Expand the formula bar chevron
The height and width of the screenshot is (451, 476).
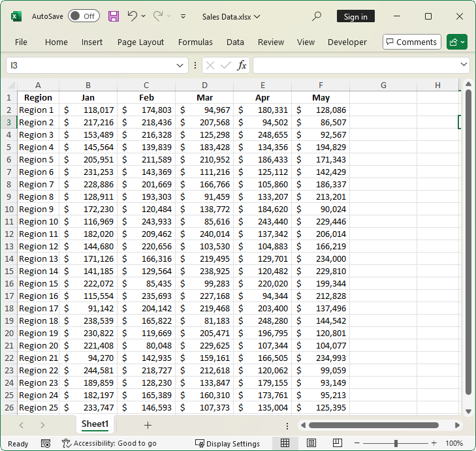point(464,65)
